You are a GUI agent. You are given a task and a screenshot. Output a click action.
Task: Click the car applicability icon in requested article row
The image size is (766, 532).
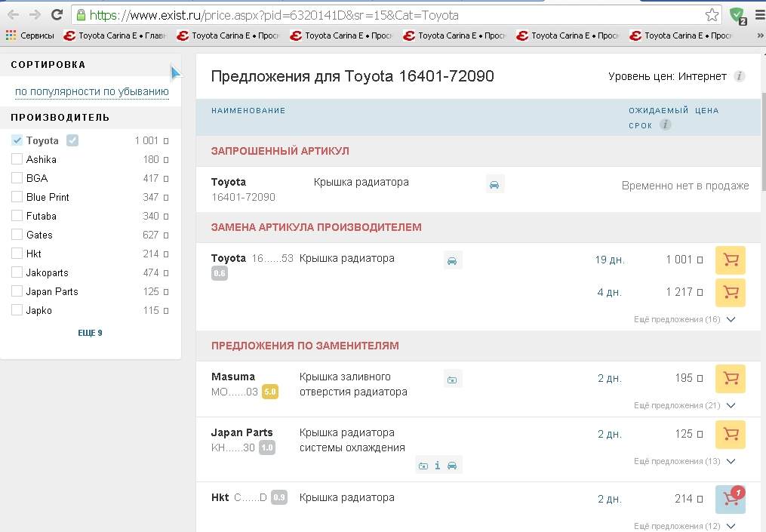[494, 184]
